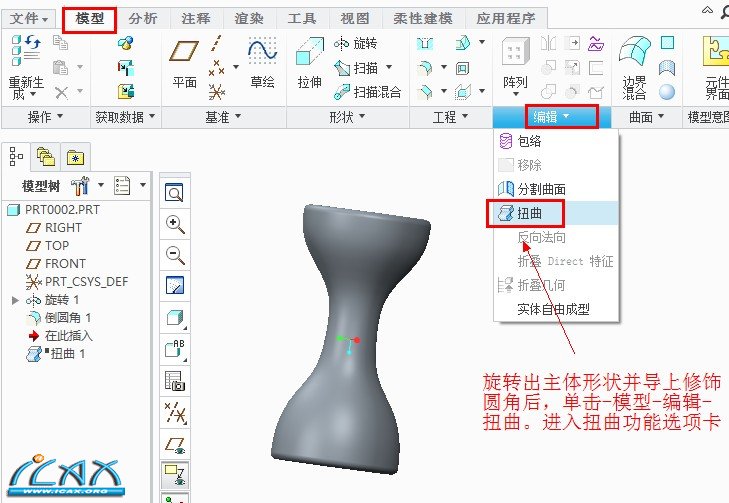This screenshot has width=729, height=503.
Task: Expand the 旋转 1 feature node
Action: pos(15,300)
